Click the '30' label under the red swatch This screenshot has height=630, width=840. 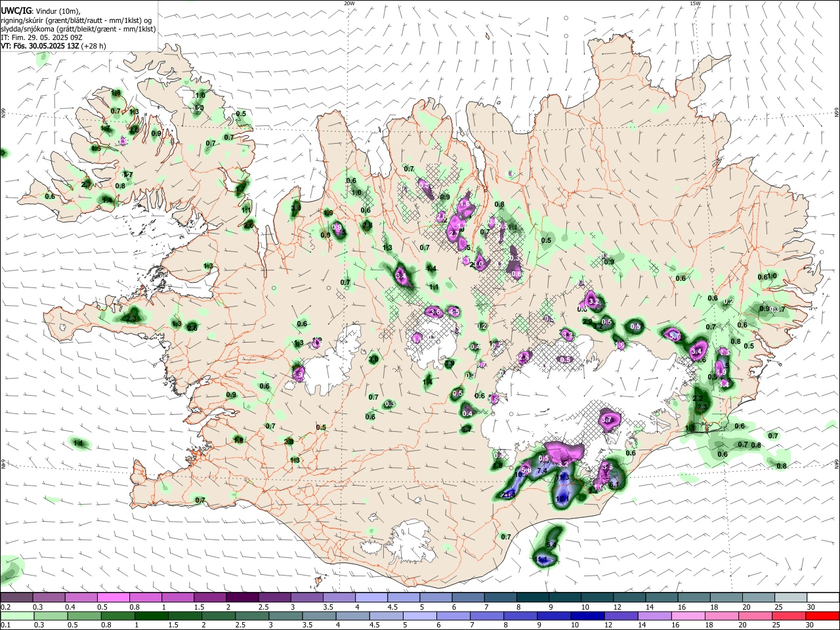(x=811, y=625)
